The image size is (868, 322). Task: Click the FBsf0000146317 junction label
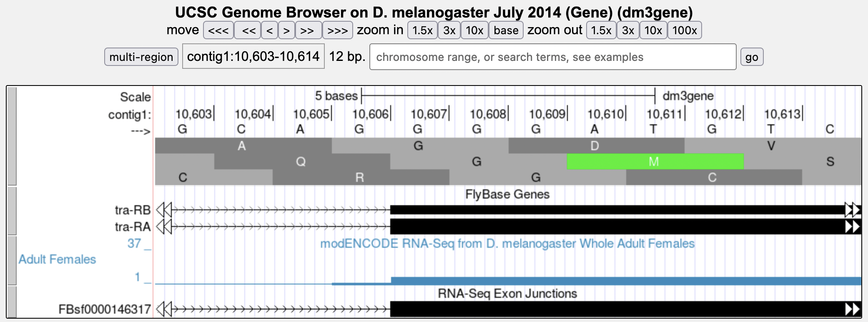click(105, 309)
